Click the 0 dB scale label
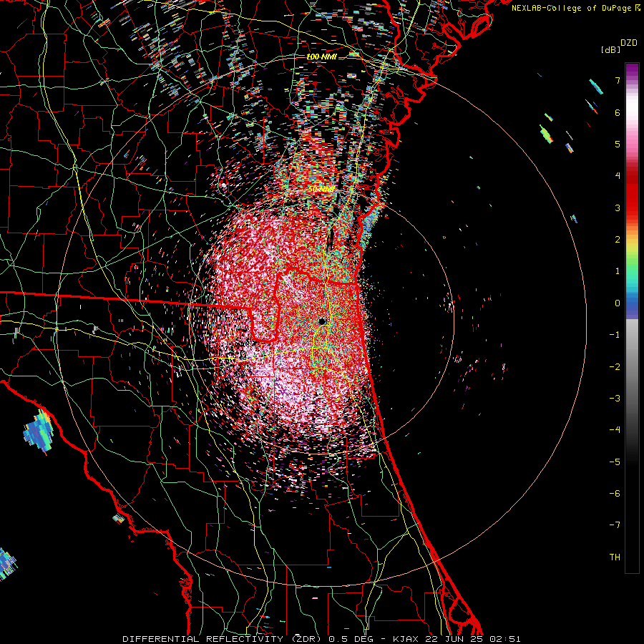 click(618, 303)
